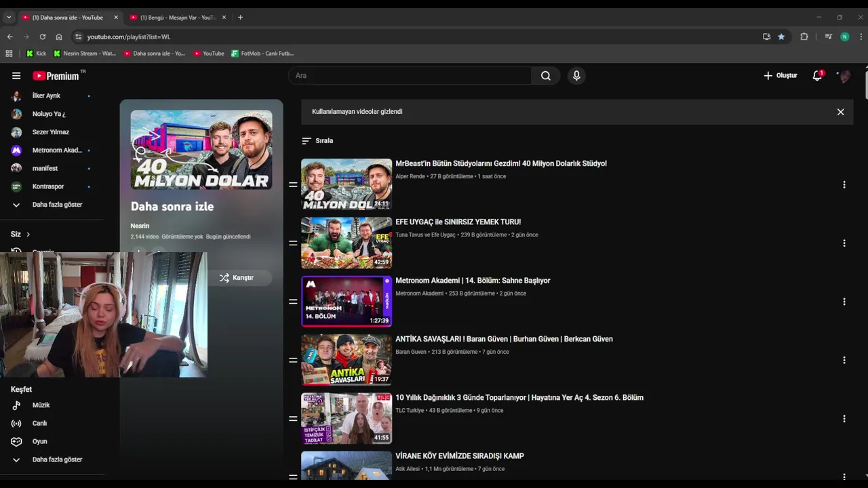
Task: Open TLC Türkiye channel link
Action: click(410, 410)
